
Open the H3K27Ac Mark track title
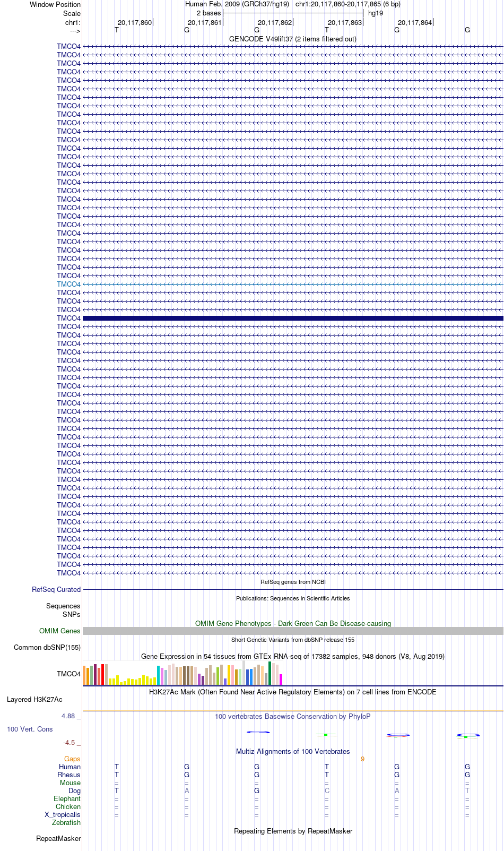[x=293, y=692]
